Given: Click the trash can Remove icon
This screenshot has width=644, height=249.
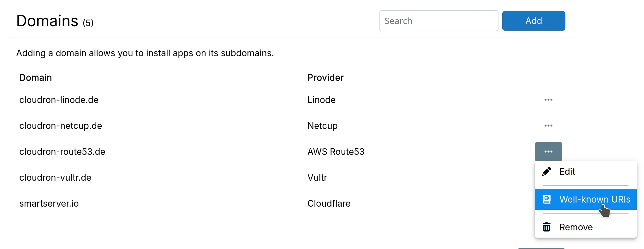Looking at the screenshot, I should (546, 227).
